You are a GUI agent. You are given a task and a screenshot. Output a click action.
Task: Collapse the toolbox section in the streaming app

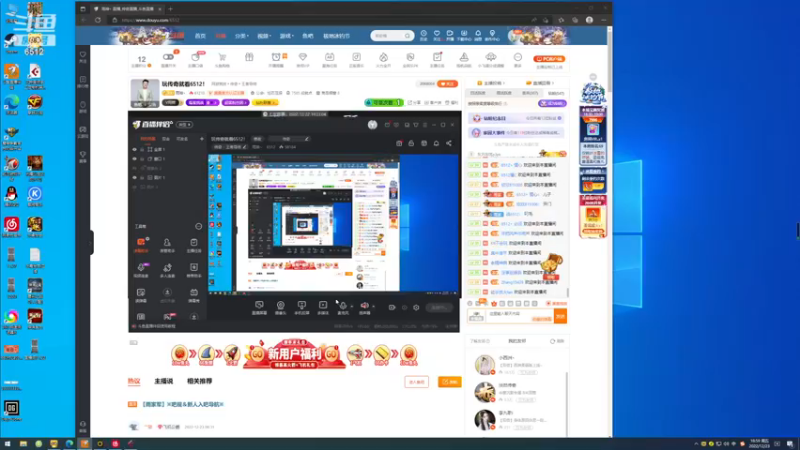click(198, 226)
